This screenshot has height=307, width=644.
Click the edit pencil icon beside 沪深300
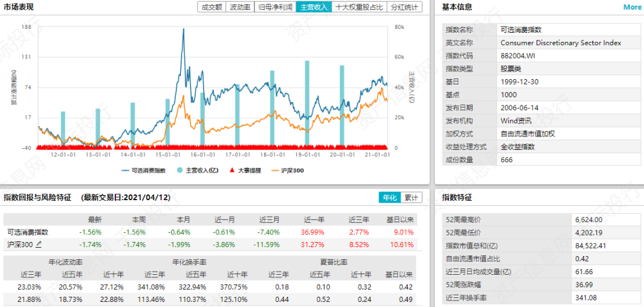coord(39,245)
